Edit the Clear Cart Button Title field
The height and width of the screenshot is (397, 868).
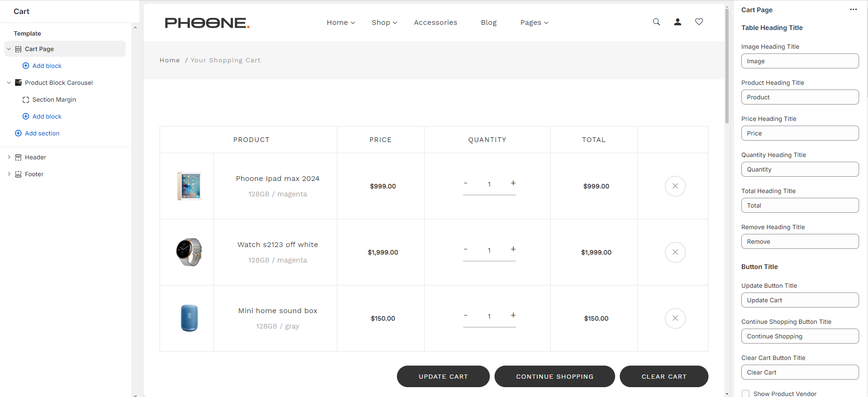coord(800,372)
